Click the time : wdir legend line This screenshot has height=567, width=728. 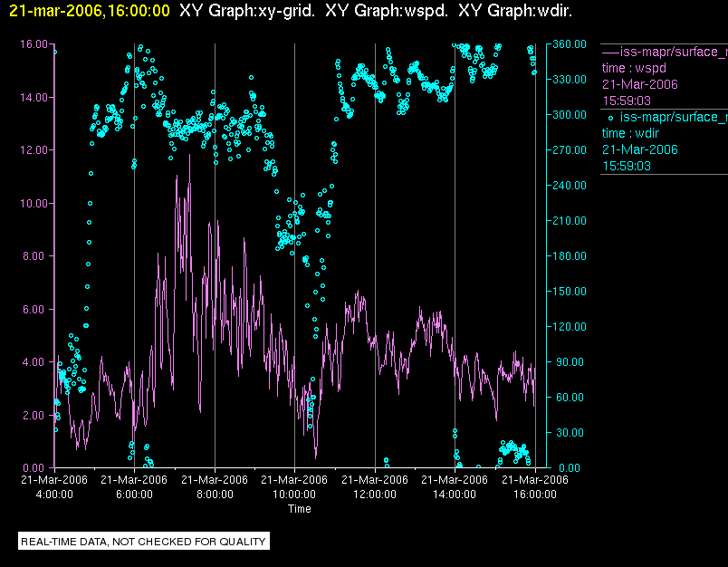tap(630, 133)
